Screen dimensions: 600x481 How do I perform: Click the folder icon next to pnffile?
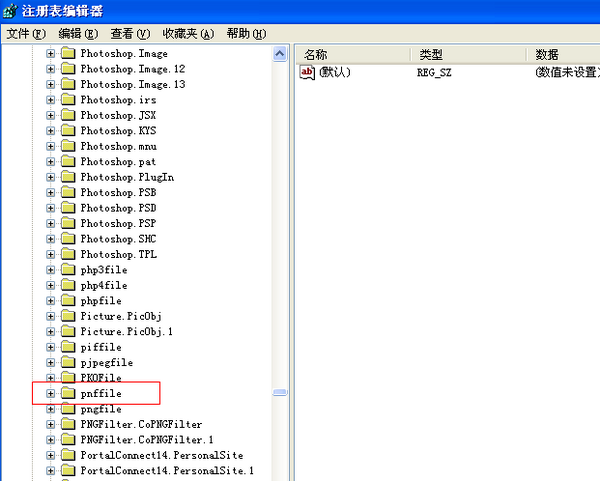pos(68,394)
